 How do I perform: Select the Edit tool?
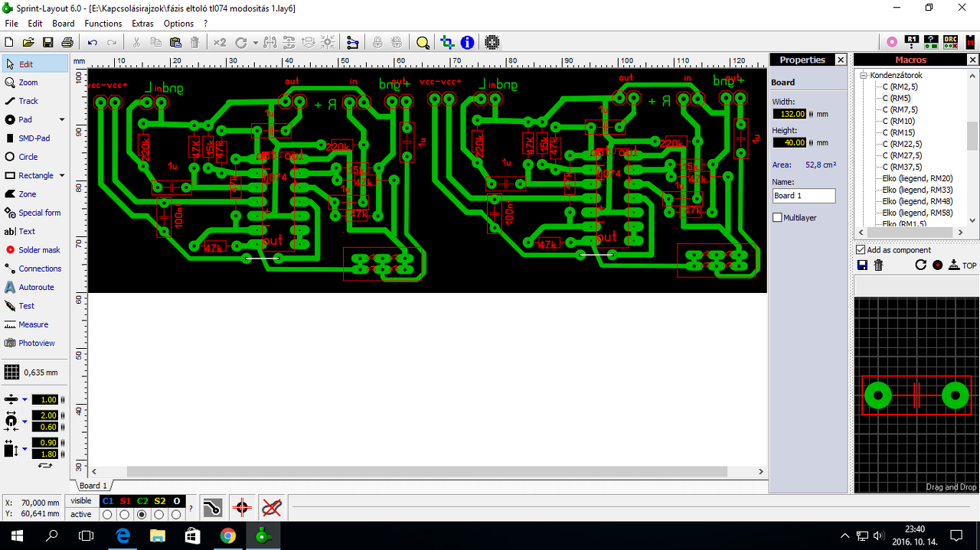pyautogui.click(x=34, y=64)
